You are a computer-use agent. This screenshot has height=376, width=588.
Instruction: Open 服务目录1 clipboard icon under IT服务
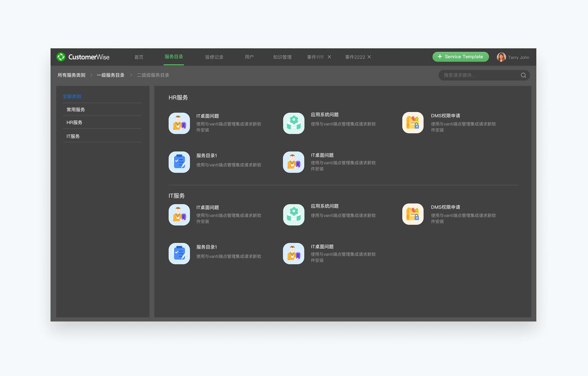coord(179,253)
